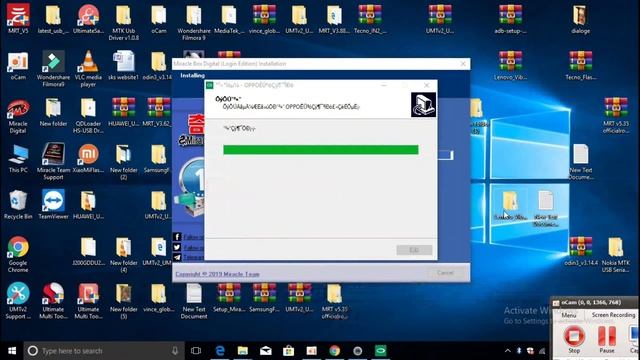Select the This PC desktop icon
Screen dimensions: 640x360
coord(18,158)
